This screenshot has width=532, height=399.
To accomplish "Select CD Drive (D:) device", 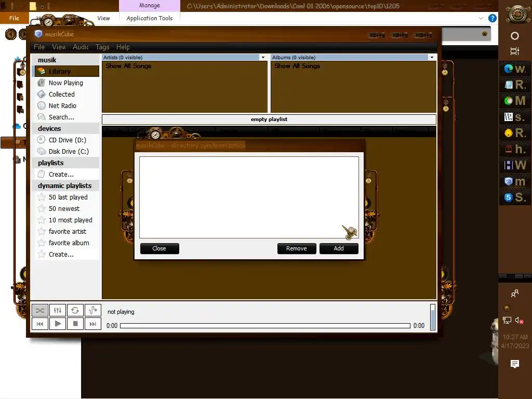I will point(67,140).
